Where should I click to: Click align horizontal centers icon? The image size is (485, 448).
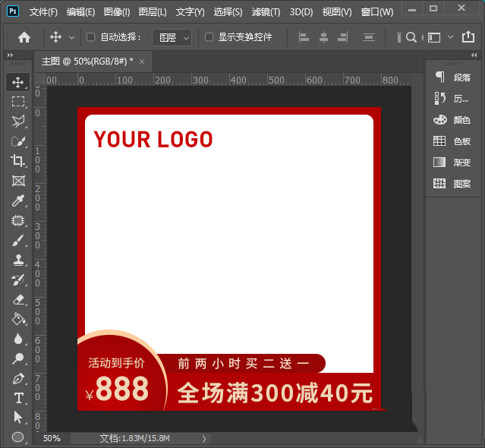click(x=323, y=37)
